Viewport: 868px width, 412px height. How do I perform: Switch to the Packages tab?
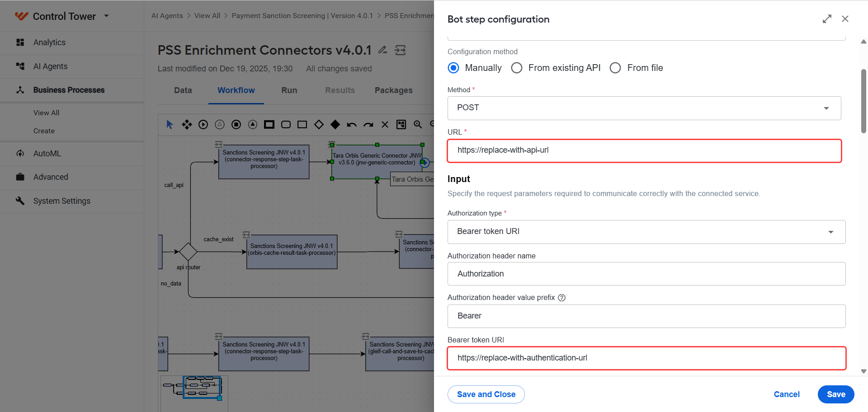click(394, 90)
